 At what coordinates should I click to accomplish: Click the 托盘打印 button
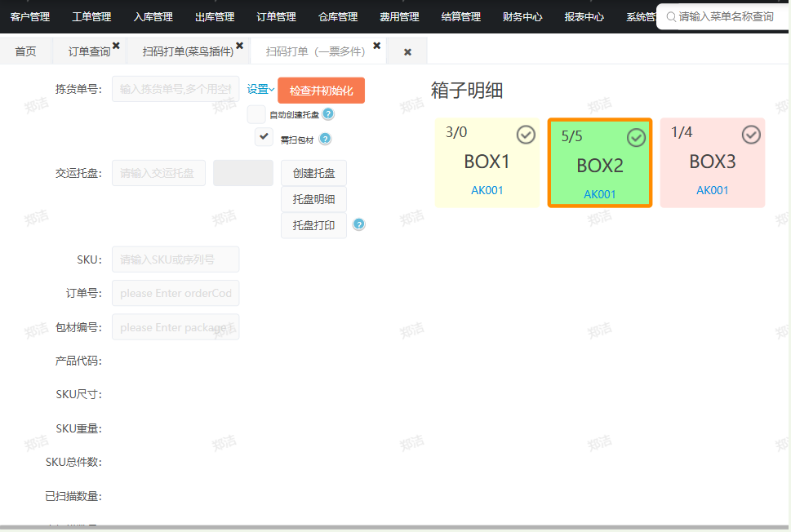tap(313, 225)
